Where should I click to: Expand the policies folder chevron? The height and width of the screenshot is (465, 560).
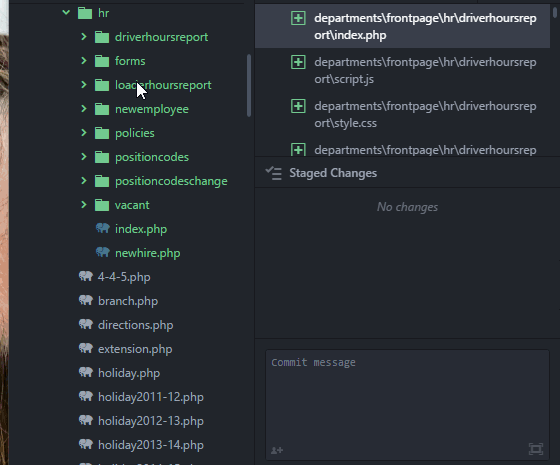(x=84, y=133)
